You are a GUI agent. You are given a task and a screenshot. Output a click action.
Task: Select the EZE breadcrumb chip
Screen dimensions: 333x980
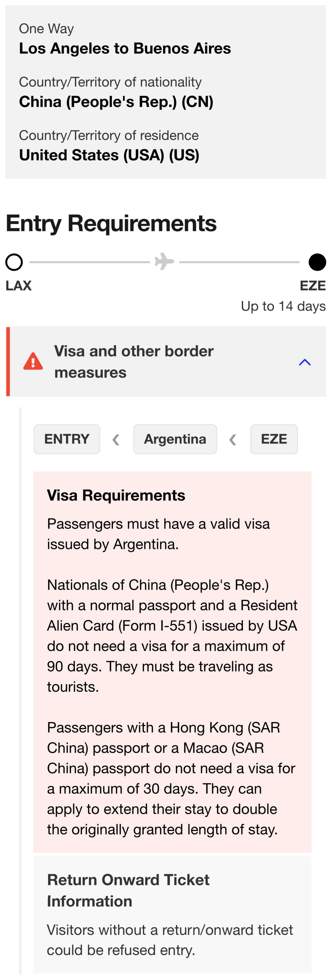(x=274, y=439)
